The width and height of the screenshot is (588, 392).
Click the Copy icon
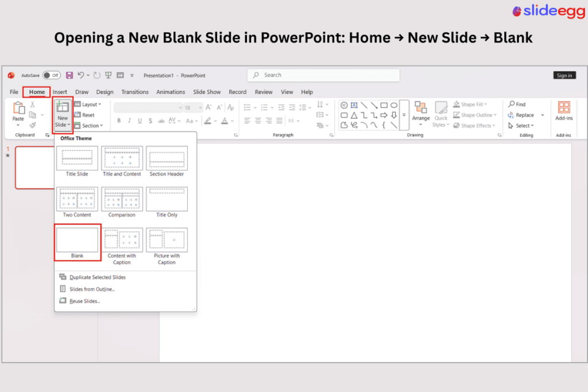coord(33,115)
